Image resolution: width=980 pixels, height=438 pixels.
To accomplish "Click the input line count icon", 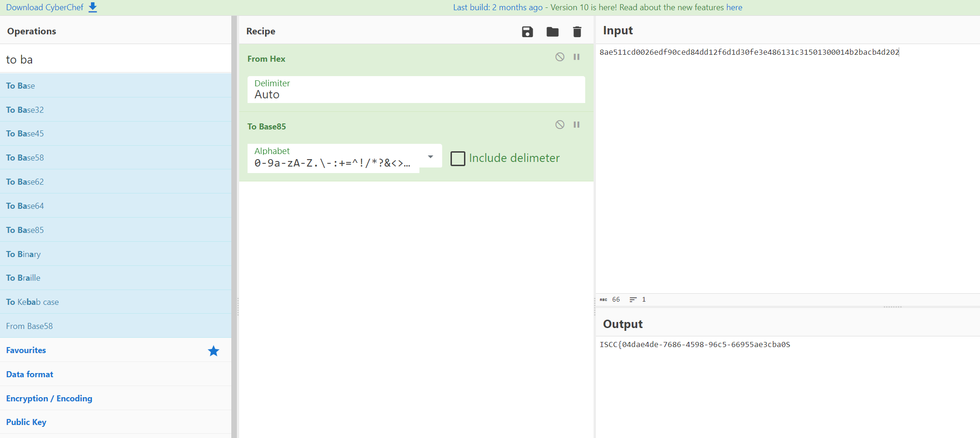I will click(633, 300).
